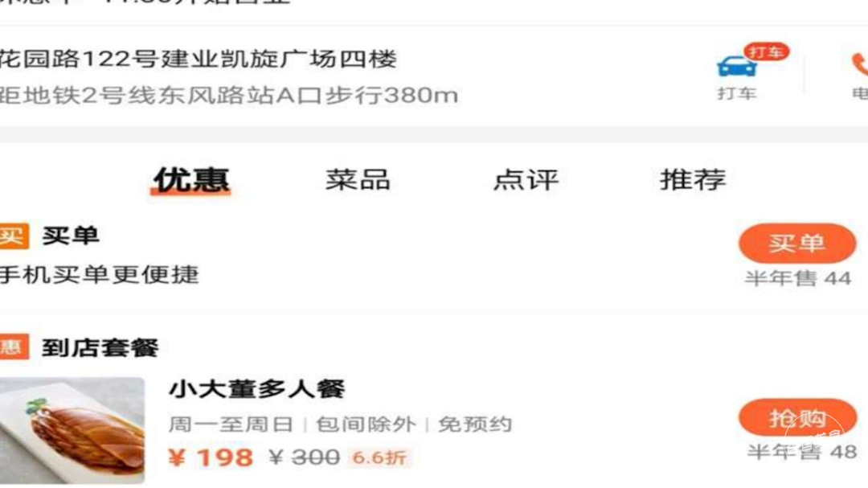Click the 抢购 button for set meal
The image size is (868, 488).
point(797,417)
